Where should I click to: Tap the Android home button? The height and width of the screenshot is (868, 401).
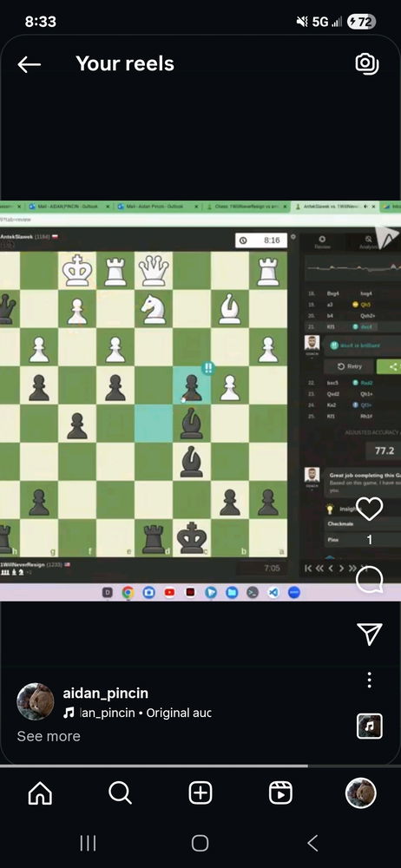200,843
